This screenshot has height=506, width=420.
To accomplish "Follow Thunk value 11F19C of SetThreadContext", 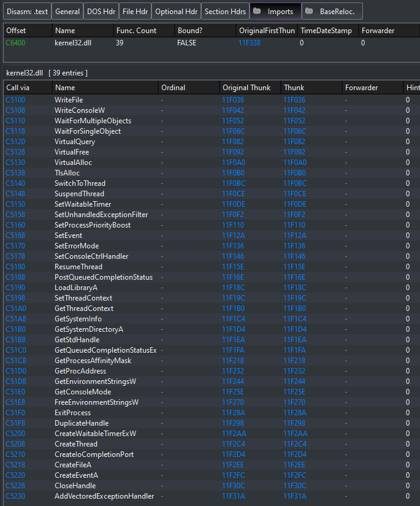I will click(x=295, y=298).
